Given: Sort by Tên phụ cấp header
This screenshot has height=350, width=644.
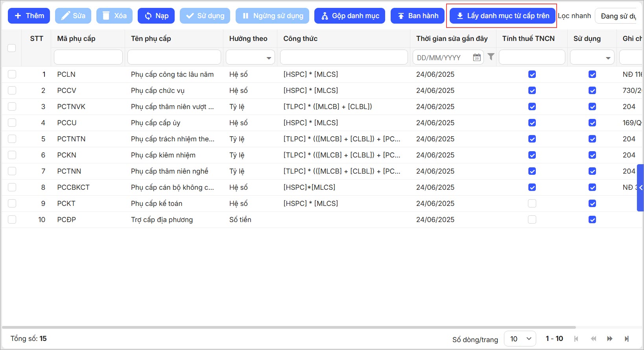Looking at the screenshot, I should click(x=151, y=39).
